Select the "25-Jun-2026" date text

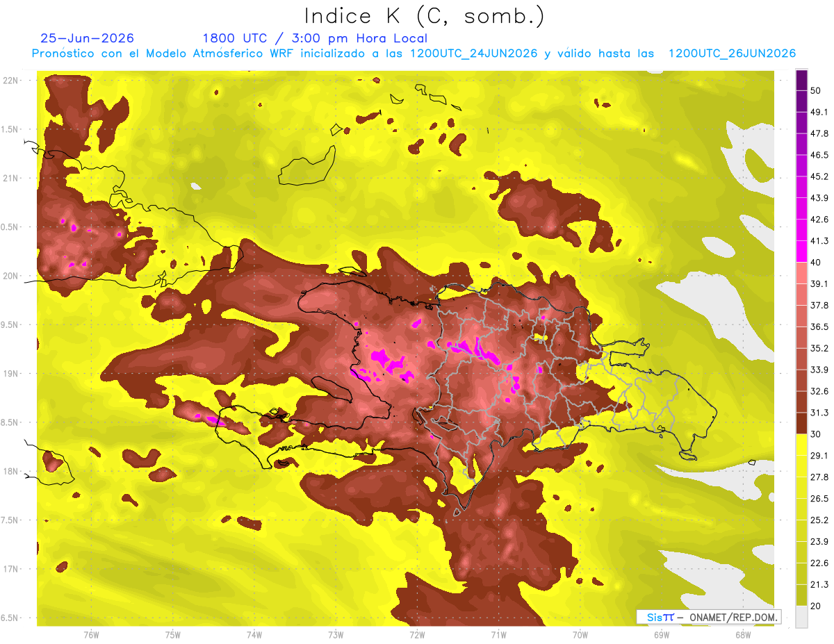coord(88,38)
